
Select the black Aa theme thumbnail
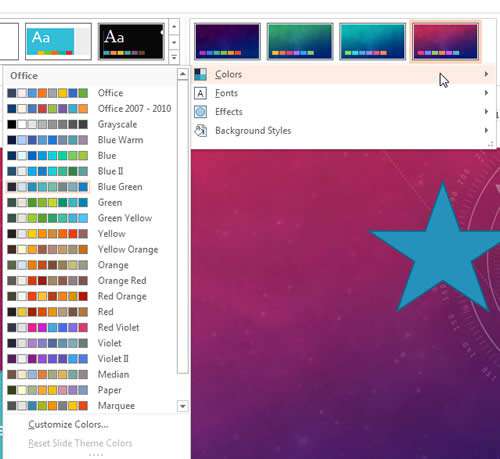click(x=131, y=42)
